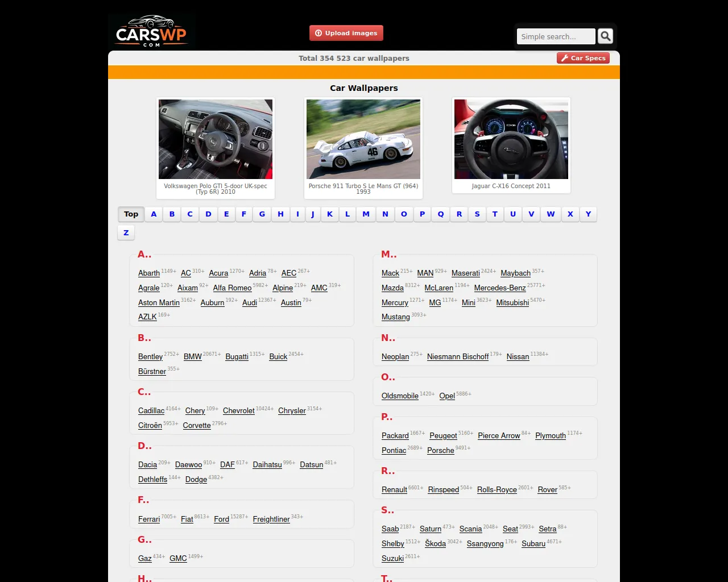Switch to the letter B tab

point(172,214)
